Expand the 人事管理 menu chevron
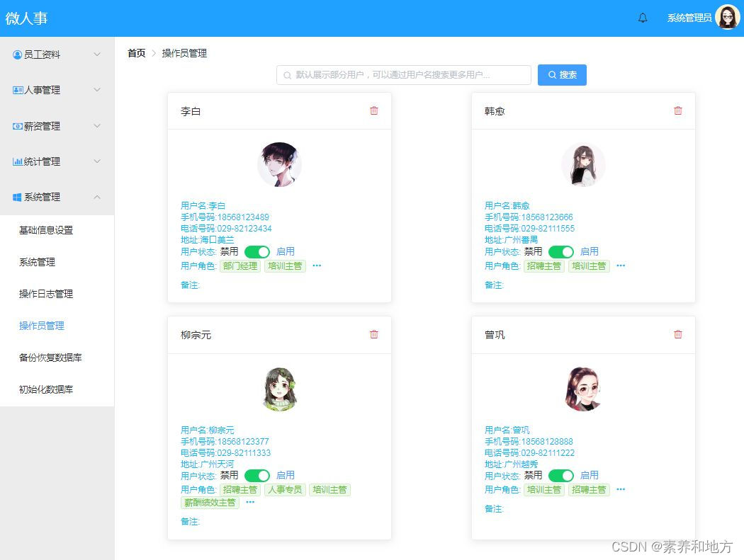744x560 pixels. tap(97, 90)
